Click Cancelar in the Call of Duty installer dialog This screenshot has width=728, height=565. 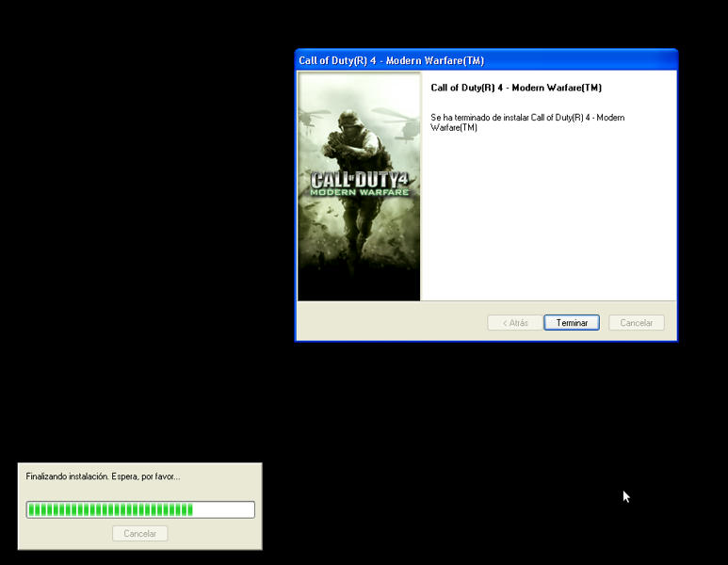coord(637,323)
